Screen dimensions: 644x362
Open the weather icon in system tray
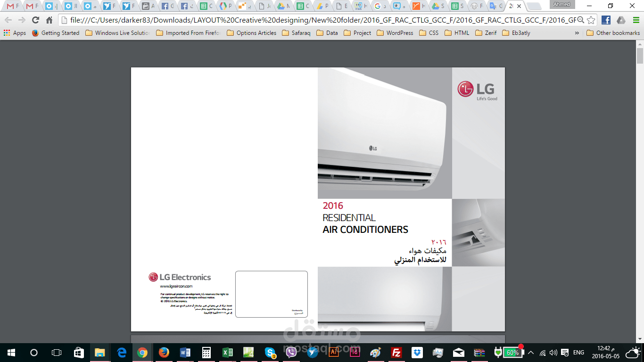pyautogui.click(x=632, y=353)
